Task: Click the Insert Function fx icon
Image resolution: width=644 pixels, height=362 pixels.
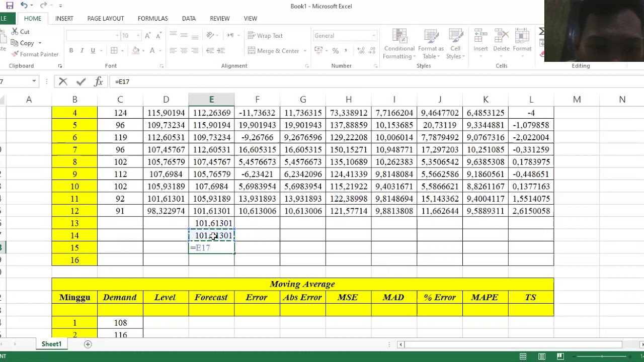Action: pos(99,81)
